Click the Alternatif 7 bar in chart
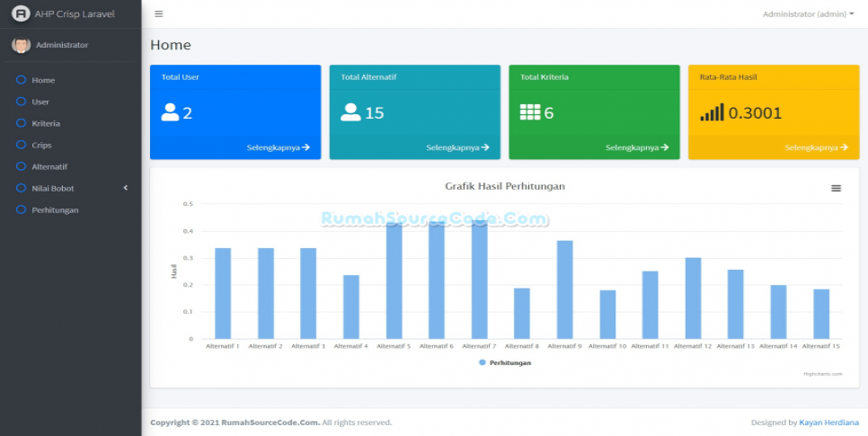Viewport: 868px width, 436px height. coord(480,280)
